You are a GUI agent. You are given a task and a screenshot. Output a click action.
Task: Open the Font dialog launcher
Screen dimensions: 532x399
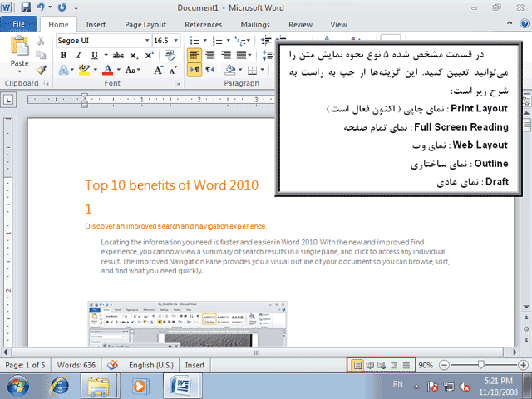pyautogui.click(x=177, y=83)
